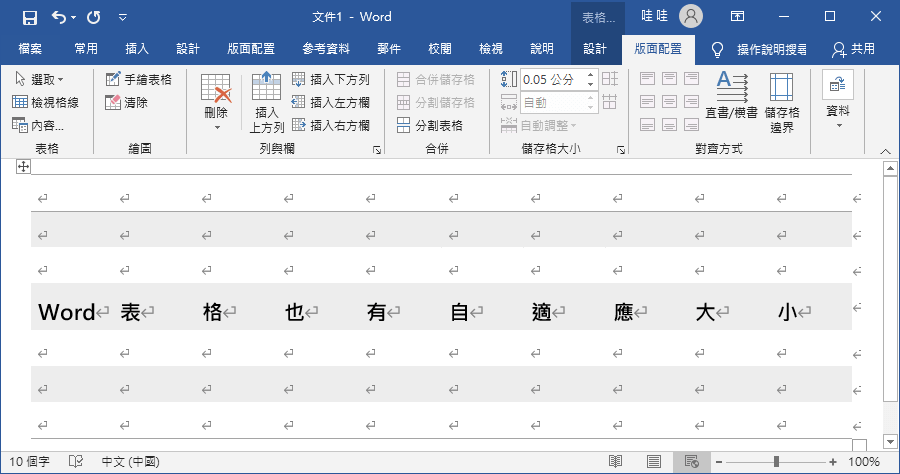Select the 清除 eraser tool
Screen dimensions: 900x474
click(127, 102)
